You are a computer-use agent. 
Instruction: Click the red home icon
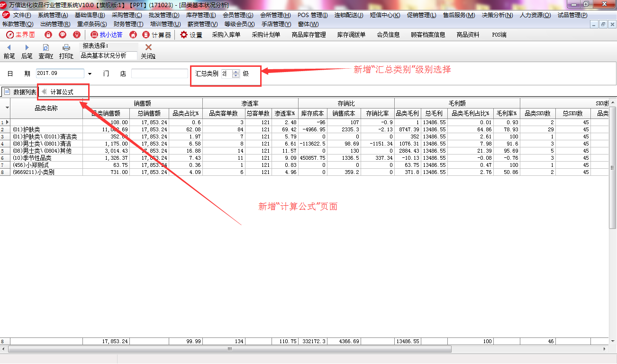coord(133,35)
